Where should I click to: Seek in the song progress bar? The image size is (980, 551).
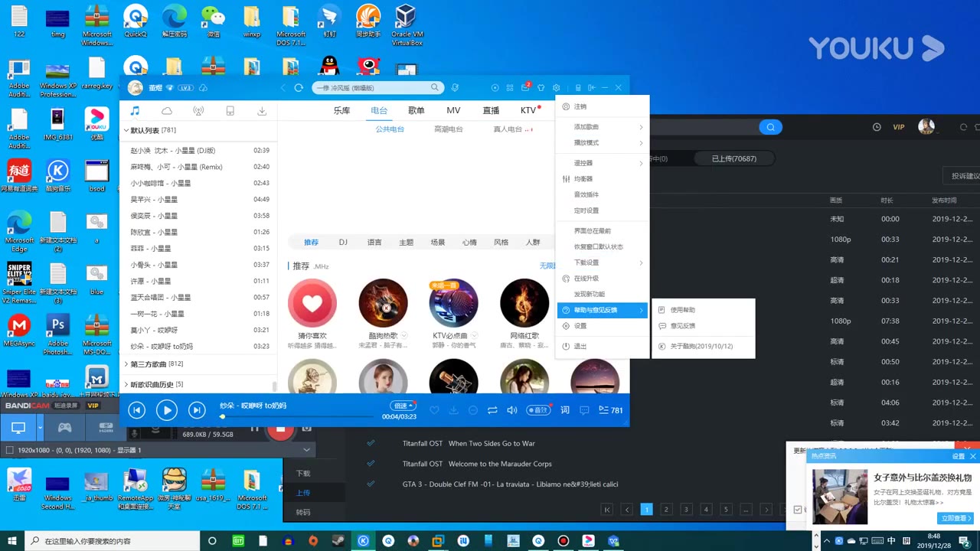click(298, 417)
